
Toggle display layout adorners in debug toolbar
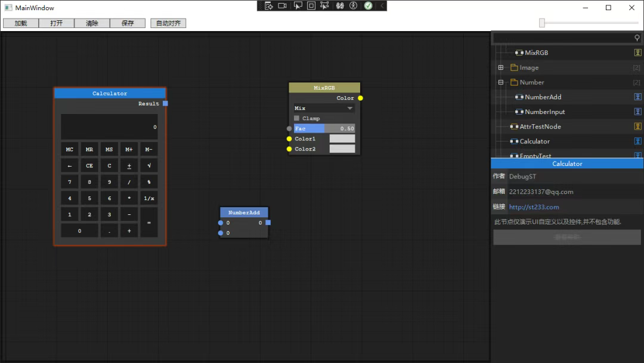click(311, 5)
